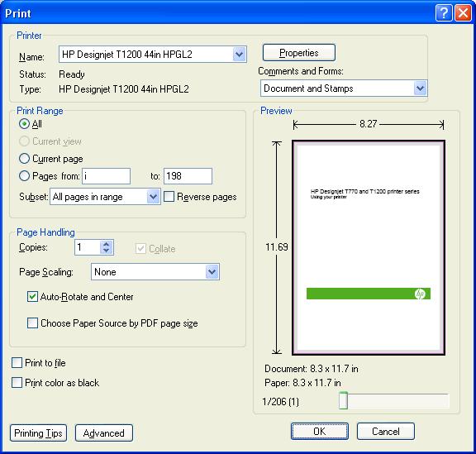Click the Paper 8.3 x 11.7 in text
Viewport: 476px width, 454px height.
tap(302, 383)
